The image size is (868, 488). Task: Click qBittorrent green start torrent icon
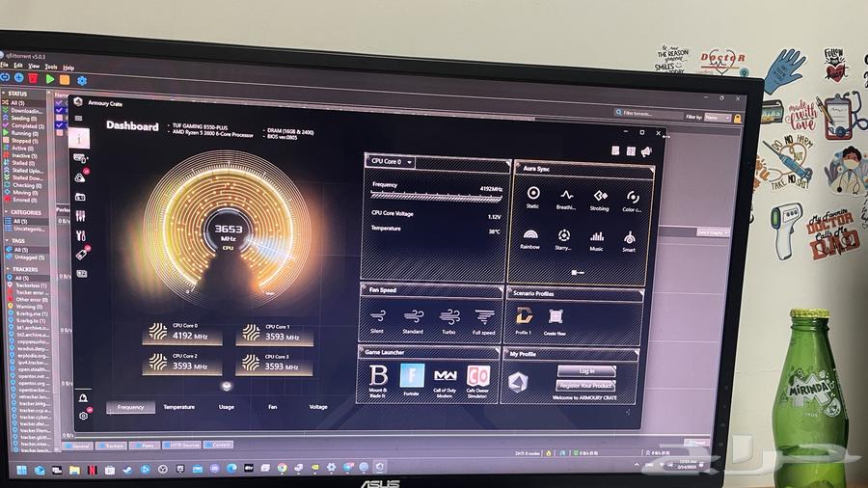tap(50, 79)
